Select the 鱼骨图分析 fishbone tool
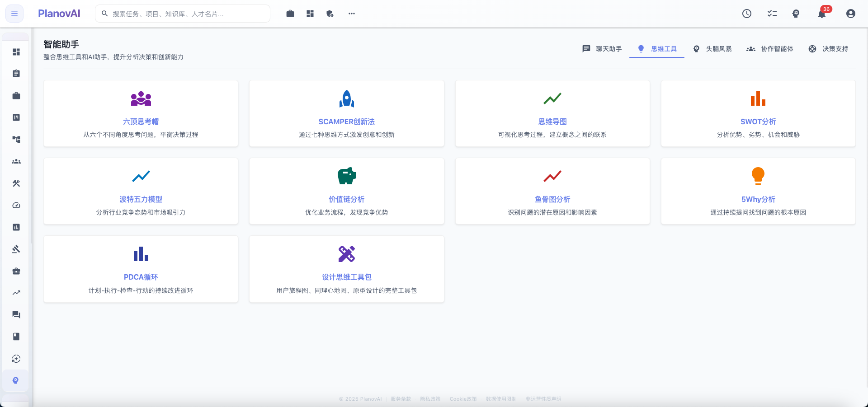The width and height of the screenshot is (868, 407). (x=552, y=192)
